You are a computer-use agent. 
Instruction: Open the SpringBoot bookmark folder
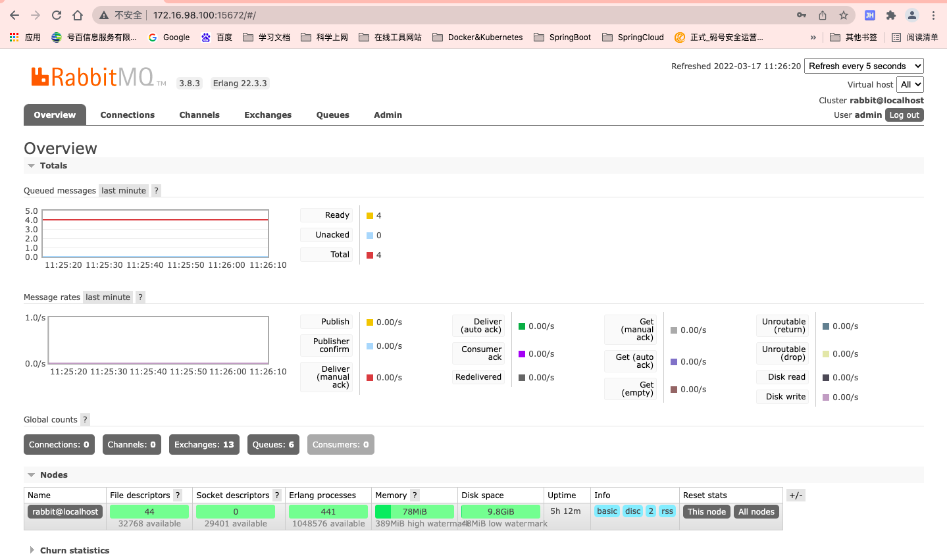(x=563, y=38)
